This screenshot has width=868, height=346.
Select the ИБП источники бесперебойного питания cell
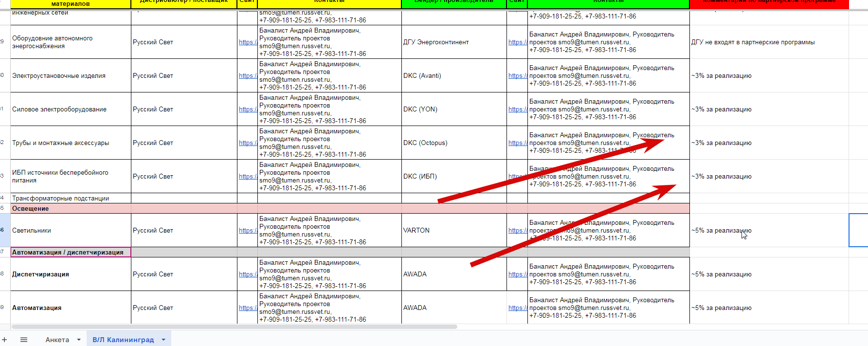[71, 176]
